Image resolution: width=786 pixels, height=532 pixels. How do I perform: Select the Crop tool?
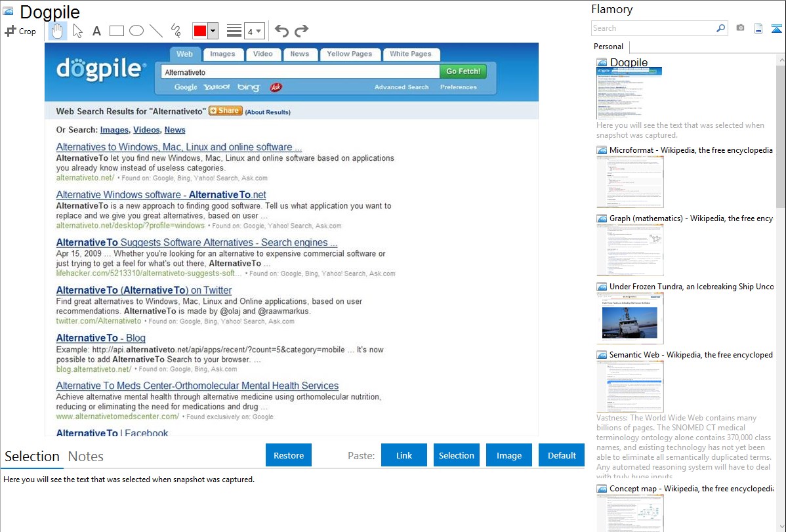click(x=20, y=31)
